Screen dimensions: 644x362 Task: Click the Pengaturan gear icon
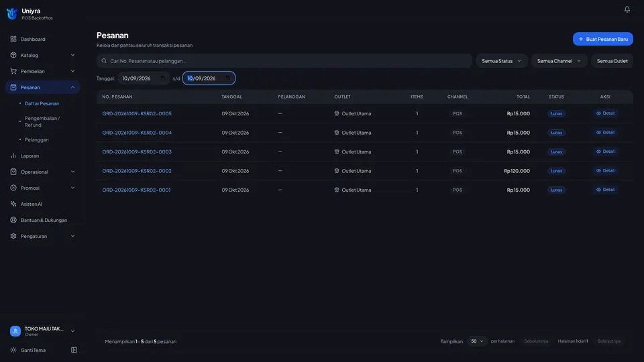pyautogui.click(x=13, y=236)
